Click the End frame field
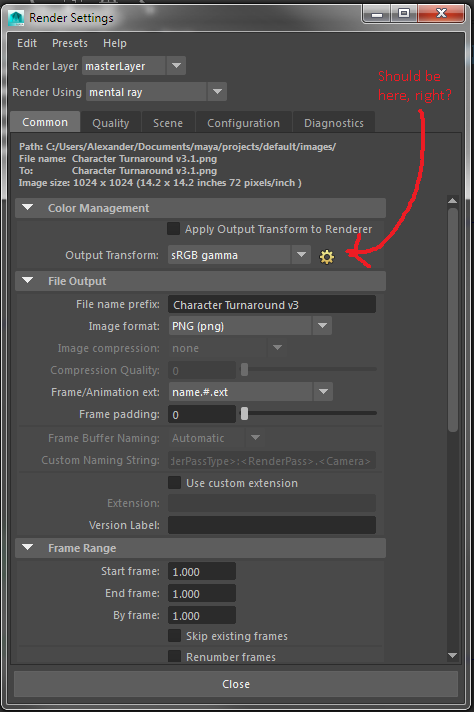 pos(202,593)
